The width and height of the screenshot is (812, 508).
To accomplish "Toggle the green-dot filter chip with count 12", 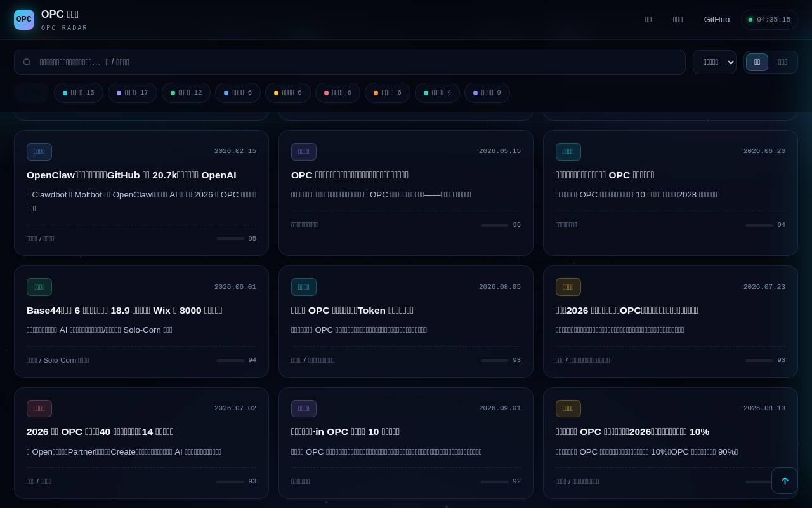I will pos(186,93).
